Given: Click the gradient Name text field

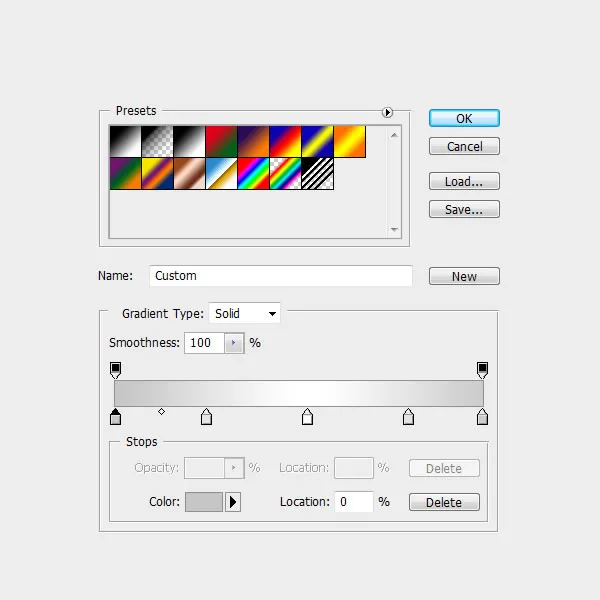Looking at the screenshot, I should [281, 276].
